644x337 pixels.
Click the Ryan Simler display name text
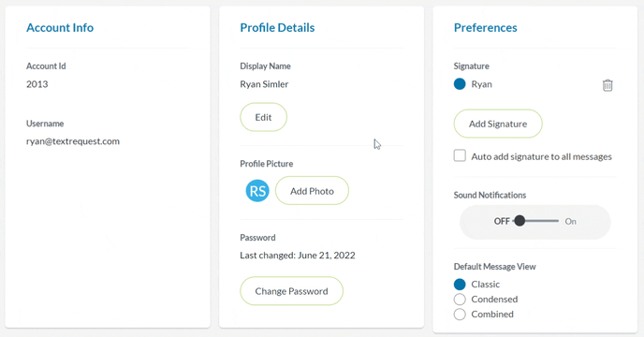[264, 84]
